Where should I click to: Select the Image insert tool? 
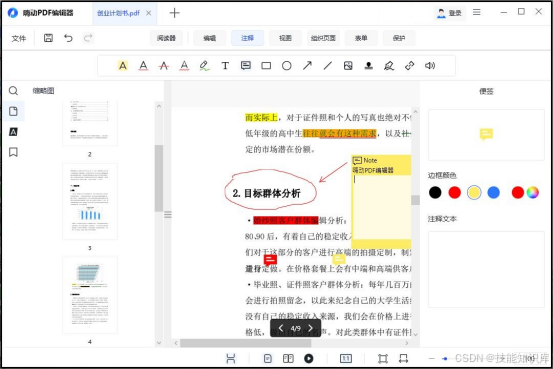pos(348,66)
